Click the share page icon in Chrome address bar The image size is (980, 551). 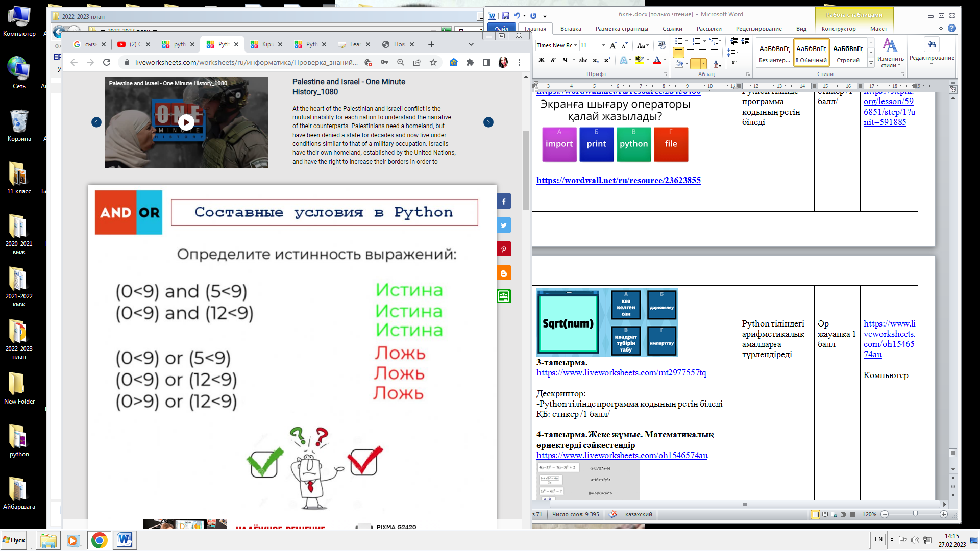417,62
